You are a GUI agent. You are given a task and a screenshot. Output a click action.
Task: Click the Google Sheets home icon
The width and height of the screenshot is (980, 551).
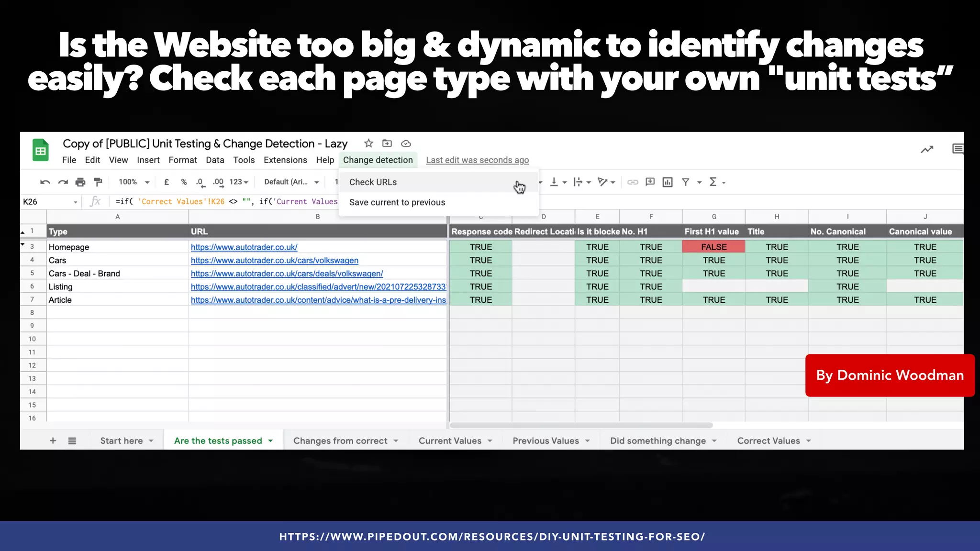coord(41,150)
